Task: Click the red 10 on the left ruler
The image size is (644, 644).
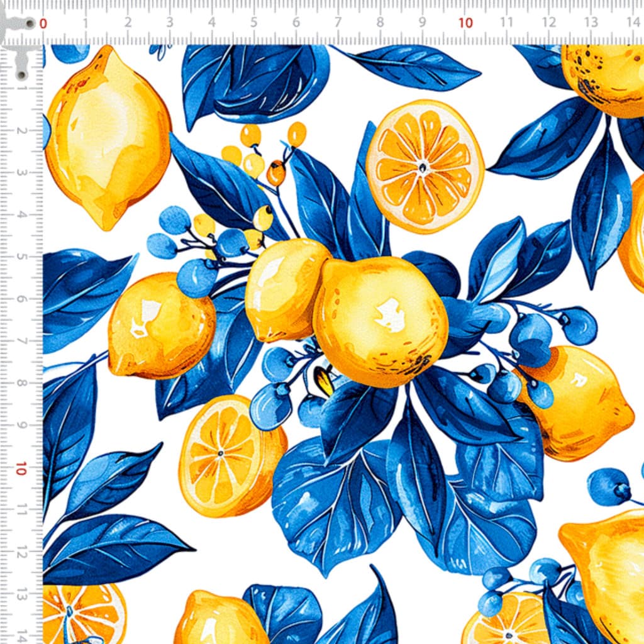Action: (x=21, y=468)
